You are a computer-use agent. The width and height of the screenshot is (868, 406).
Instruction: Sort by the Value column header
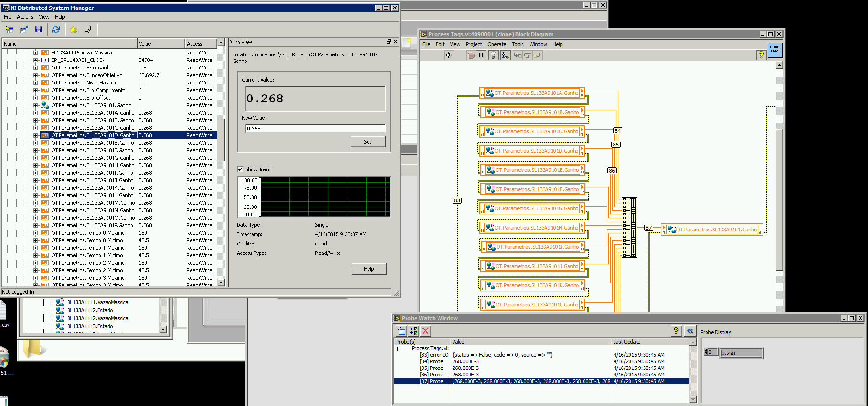pos(161,43)
